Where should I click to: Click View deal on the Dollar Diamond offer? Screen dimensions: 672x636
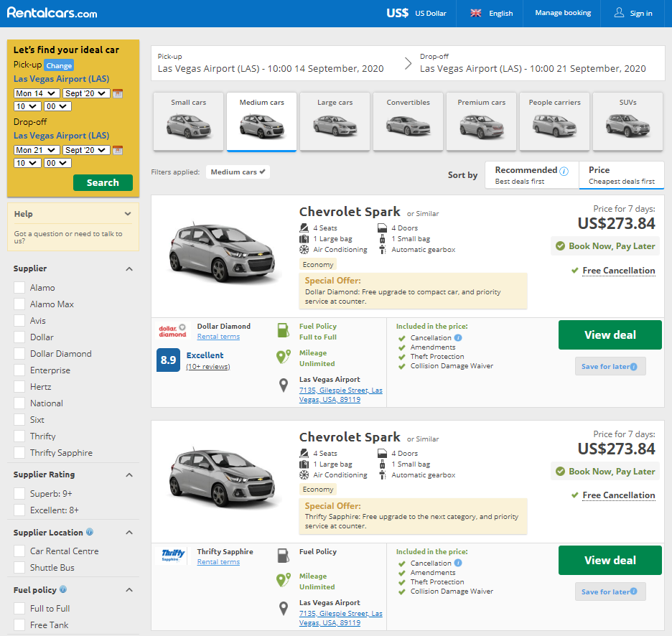click(610, 335)
